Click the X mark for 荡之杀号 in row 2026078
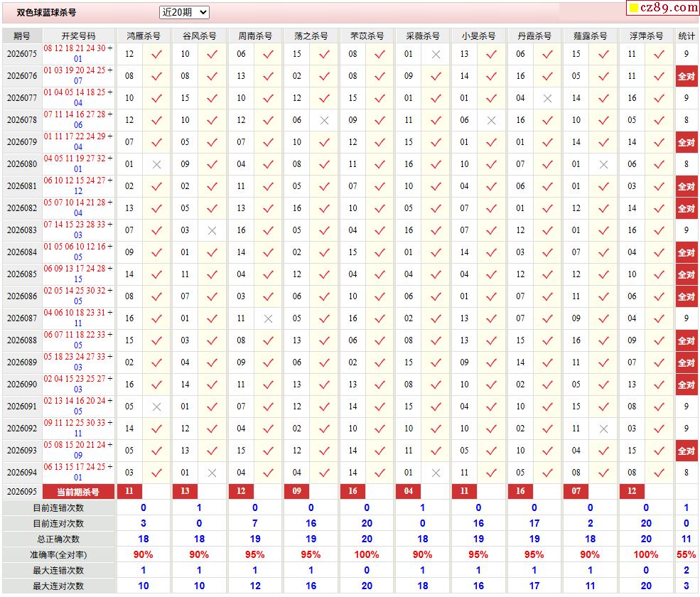This screenshot has width=700, height=597. pos(325,120)
